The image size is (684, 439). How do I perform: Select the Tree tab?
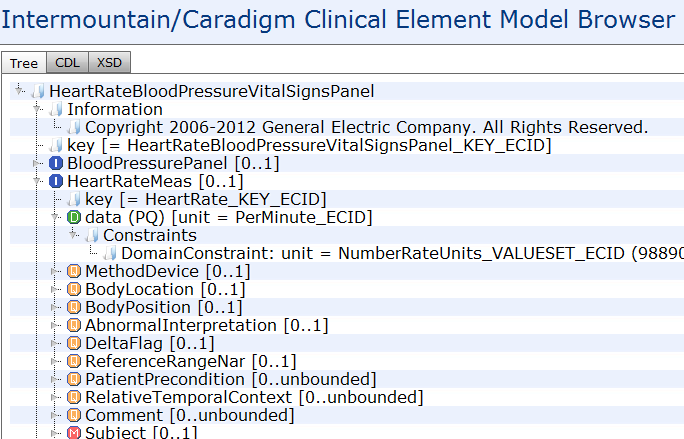click(x=24, y=63)
